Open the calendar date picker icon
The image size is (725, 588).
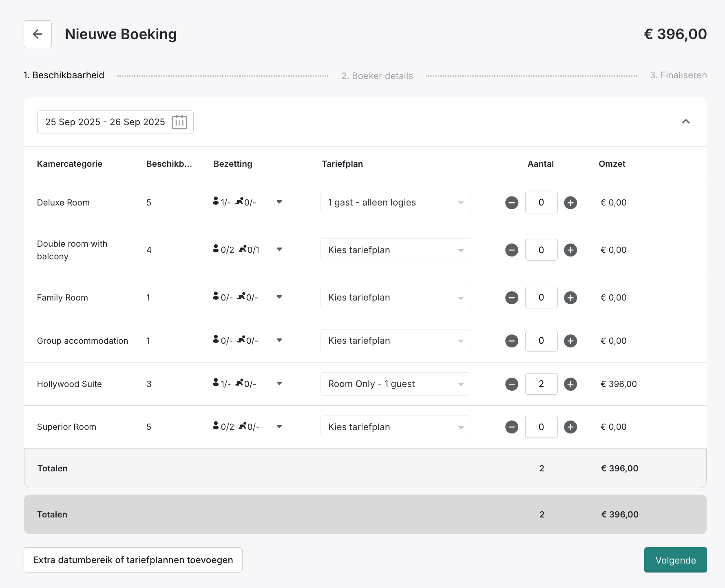click(x=179, y=122)
